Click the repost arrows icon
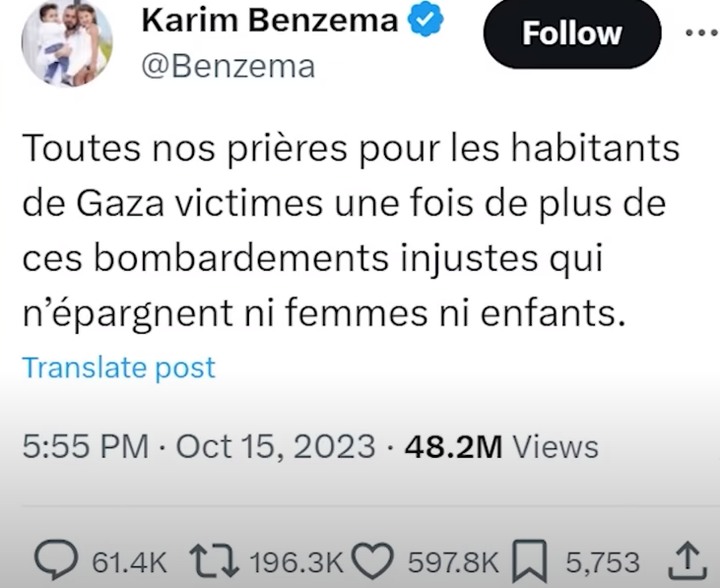This screenshot has height=588, width=720. pyautogui.click(x=215, y=560)
